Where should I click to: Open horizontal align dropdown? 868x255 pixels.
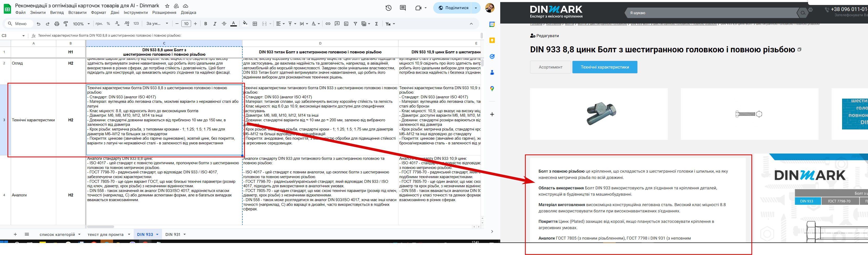280,24
